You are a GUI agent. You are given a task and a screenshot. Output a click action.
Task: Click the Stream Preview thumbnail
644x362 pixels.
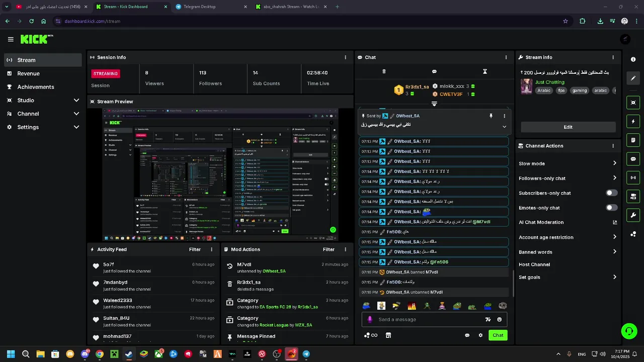pyautogui.click(x=220, y=175)
